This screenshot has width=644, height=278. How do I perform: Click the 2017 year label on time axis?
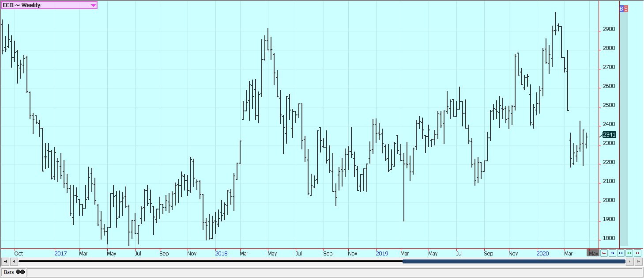tap(60, 254)
